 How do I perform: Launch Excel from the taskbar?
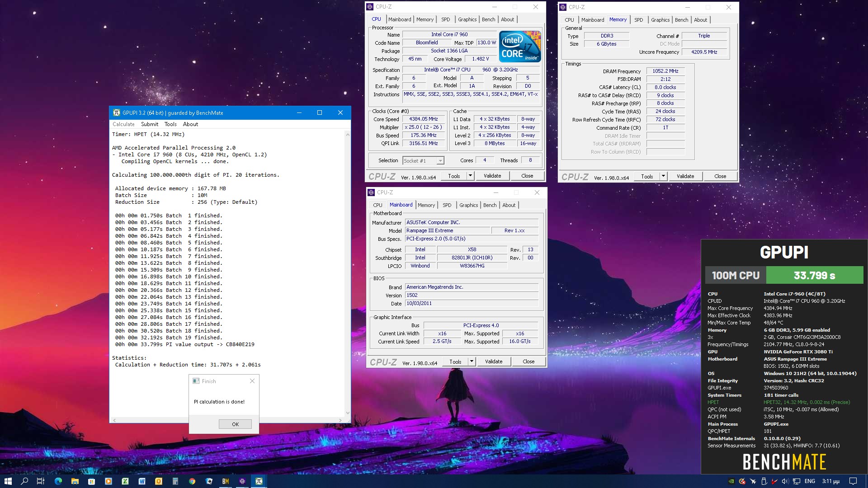point(125,481)
